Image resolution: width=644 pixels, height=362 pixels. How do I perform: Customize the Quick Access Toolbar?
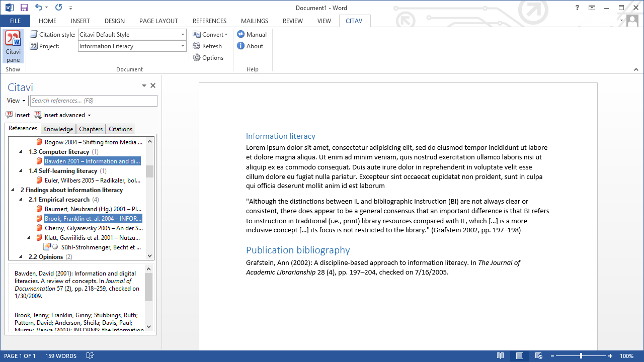(70, 8)
